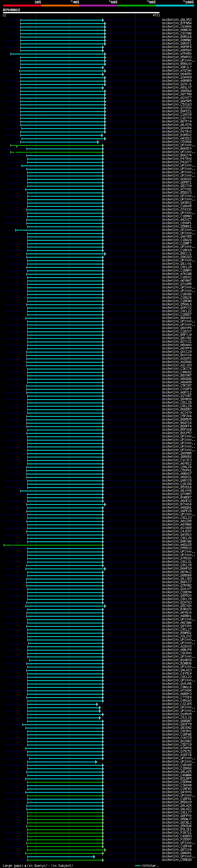Select hit label UniRef100_P55833
The width and height of the screenshot is (197, 868).
pos(177,548)
